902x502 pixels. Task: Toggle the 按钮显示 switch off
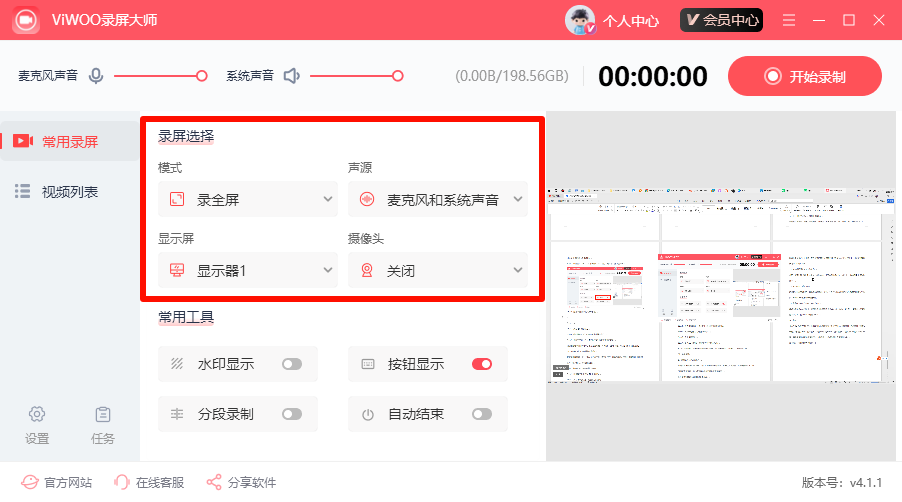[482, 364]
